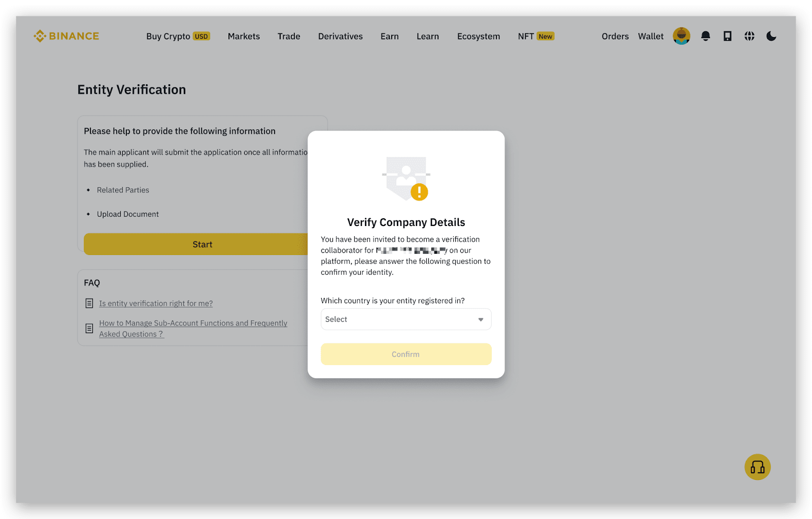Click the app download phone icon
Viewport: 812px width, 519px height.
(x=727, y=36)
